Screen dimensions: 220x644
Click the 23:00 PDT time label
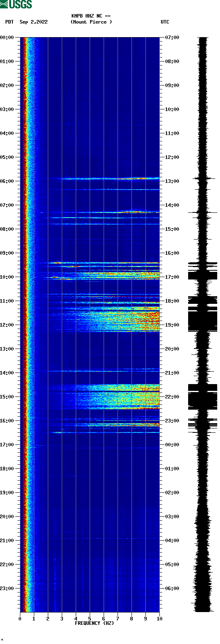(x=7, y=589)
